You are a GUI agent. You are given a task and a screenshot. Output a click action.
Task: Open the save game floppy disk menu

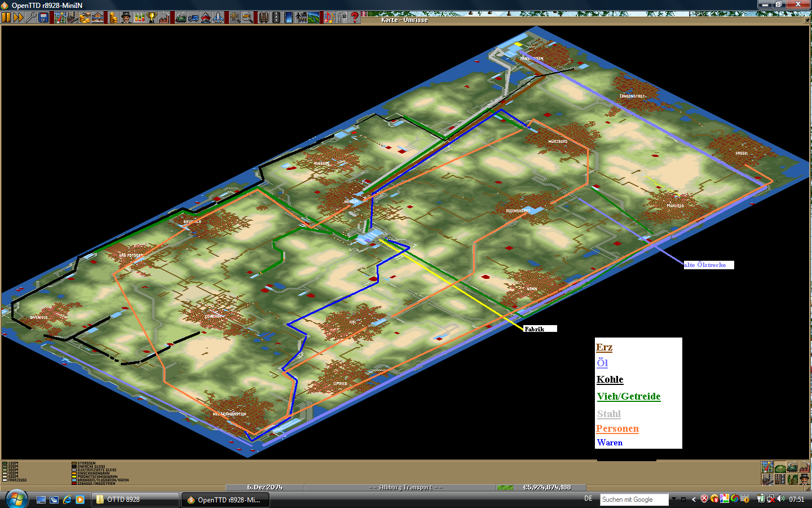pyautogui.click(x=43, y=17)
